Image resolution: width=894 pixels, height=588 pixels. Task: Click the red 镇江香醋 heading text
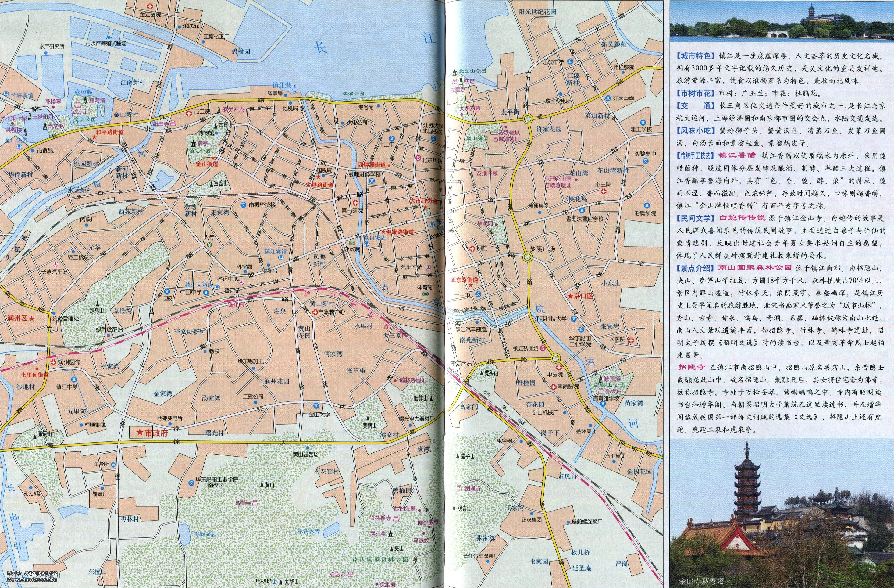(737, 156)
